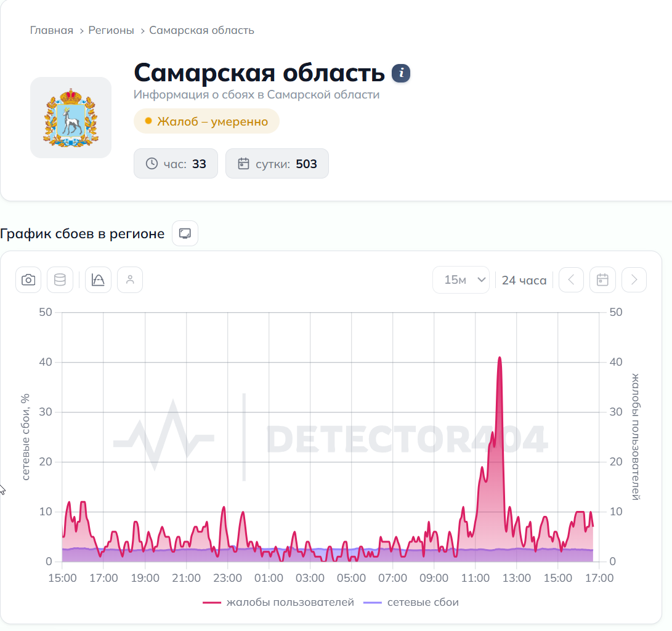Click the camera screenshot icon above the chart
Viewport: 672px width, 631px height.
tap(28, 280)
